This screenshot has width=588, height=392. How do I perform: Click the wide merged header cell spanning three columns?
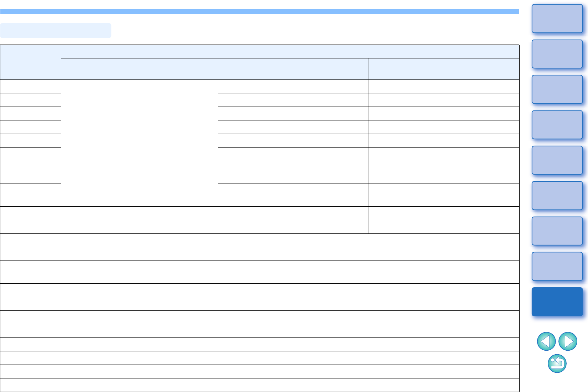click(x=290, y=51)
